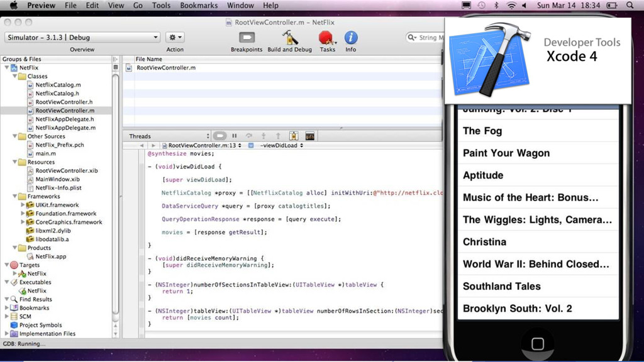Viewport: 644px width, 362px height.
Task: Select NetflixCatalog.m in Classes group
Action: pos(57,85)
